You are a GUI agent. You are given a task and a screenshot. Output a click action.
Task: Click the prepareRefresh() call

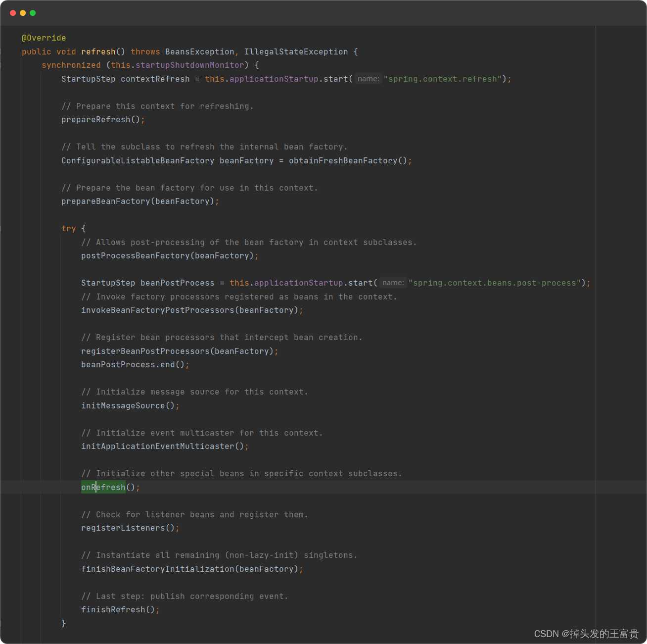101,120
